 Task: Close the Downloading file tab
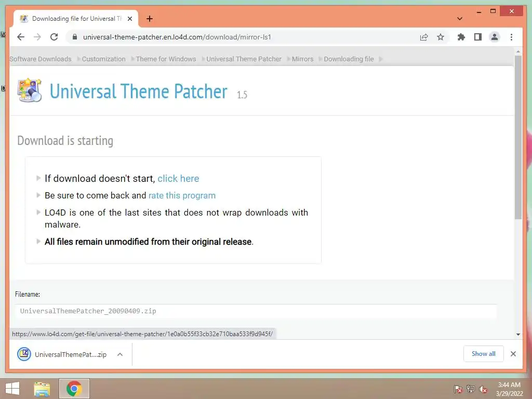coord(129,19)
